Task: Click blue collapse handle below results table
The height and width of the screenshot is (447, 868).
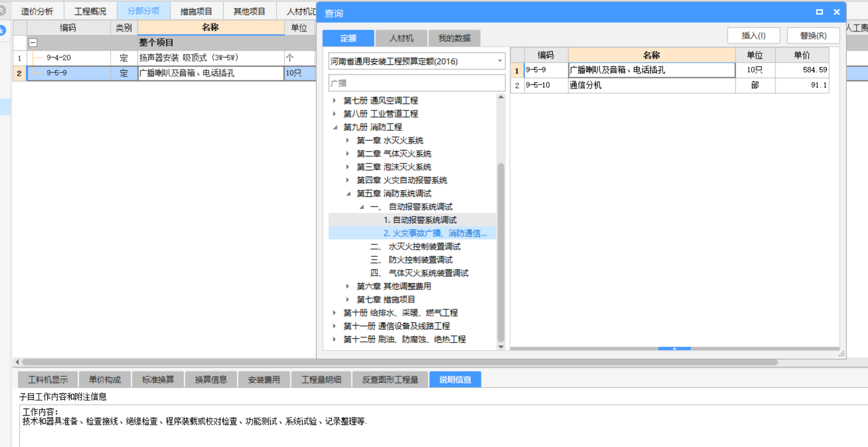Action: coord(674,348)
